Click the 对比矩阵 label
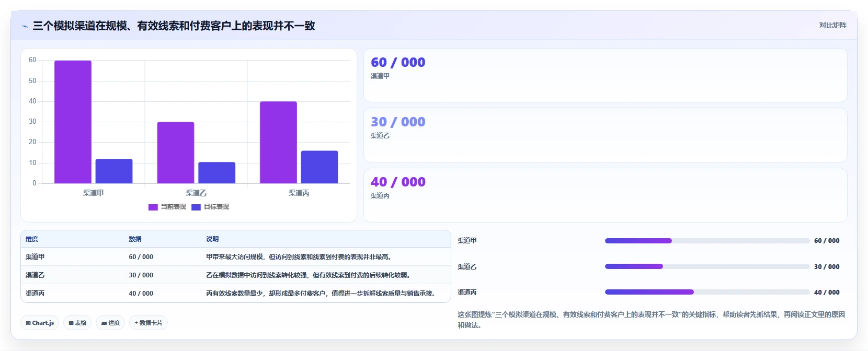This screenshot has height=351, width=868. click(x=832, y=25)
